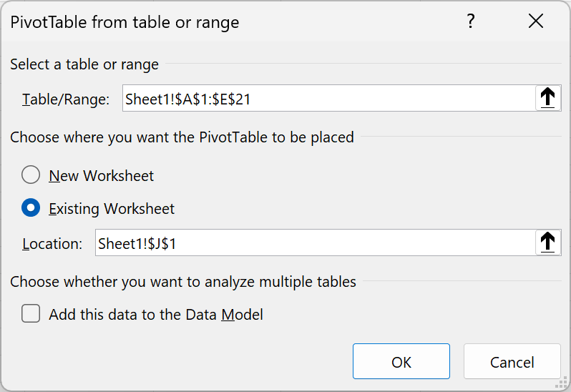Enable the Data Model checkbox
Screen dimensions: 571x392
(31, 314)
